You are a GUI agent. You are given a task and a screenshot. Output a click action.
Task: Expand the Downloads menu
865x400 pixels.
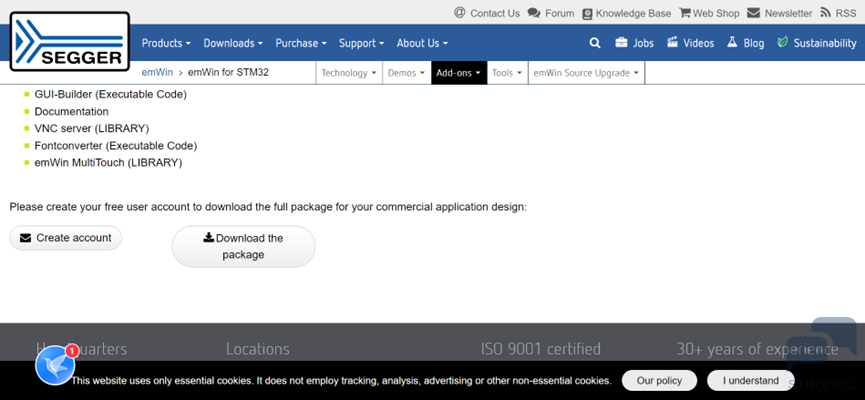[x=233, y=43]
